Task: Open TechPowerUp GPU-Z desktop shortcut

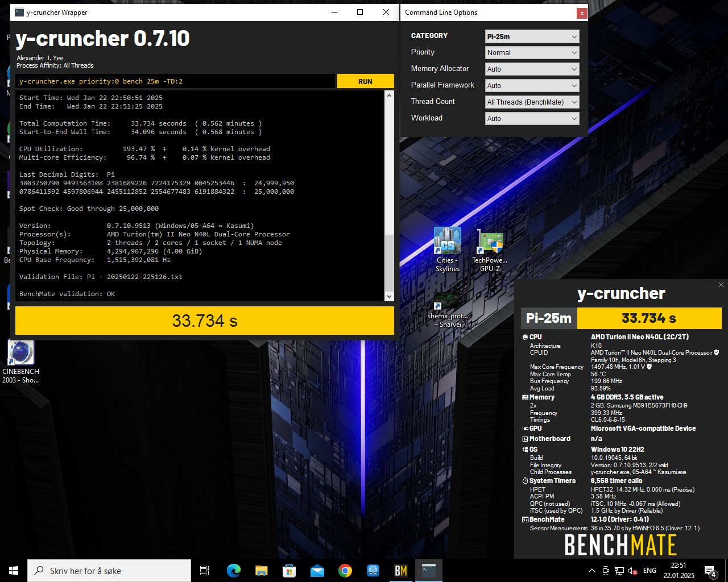Action: click(x=490, y=250)
